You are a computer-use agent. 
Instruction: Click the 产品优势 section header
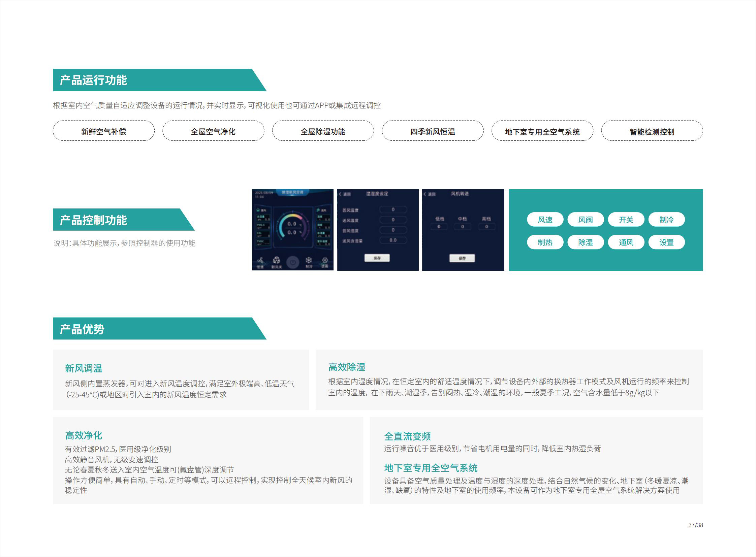click(x=160, y=328)
